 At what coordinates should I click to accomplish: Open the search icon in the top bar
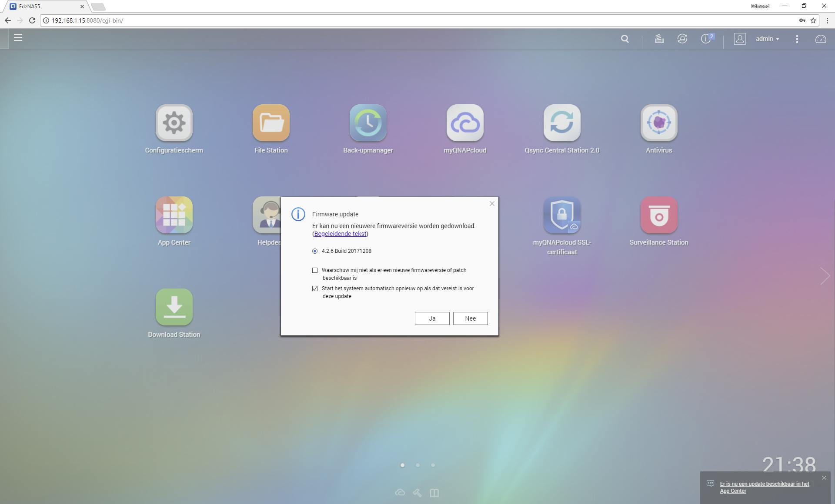click(x=625, y=39)
